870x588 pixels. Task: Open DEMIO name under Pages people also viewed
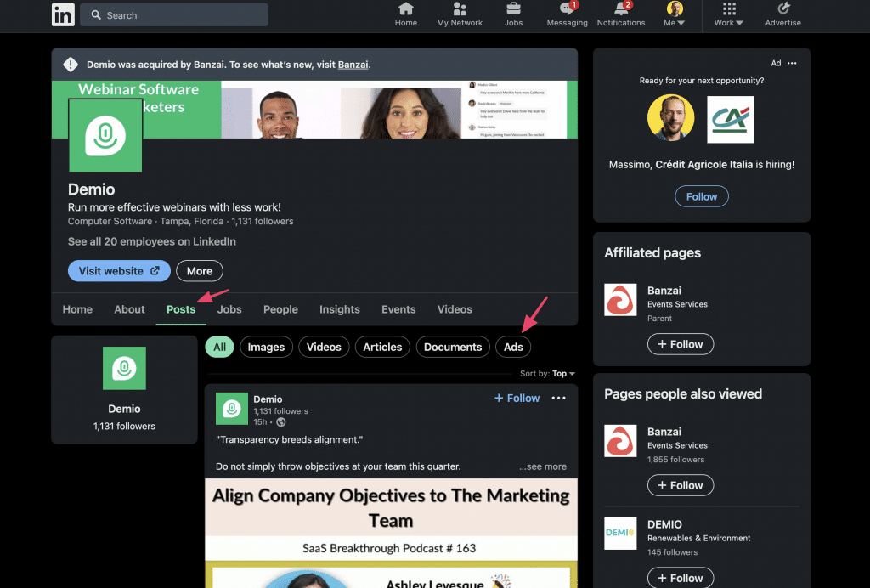[x=664, y=525]
